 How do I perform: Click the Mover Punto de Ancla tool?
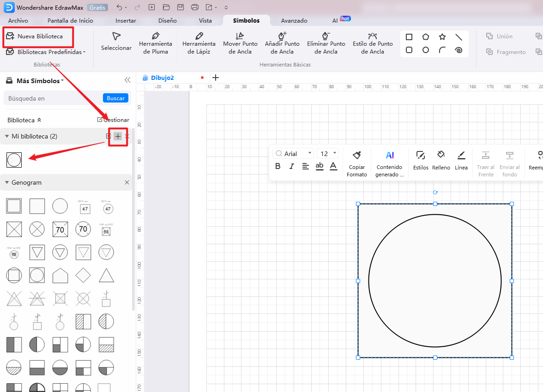[240, 43]
